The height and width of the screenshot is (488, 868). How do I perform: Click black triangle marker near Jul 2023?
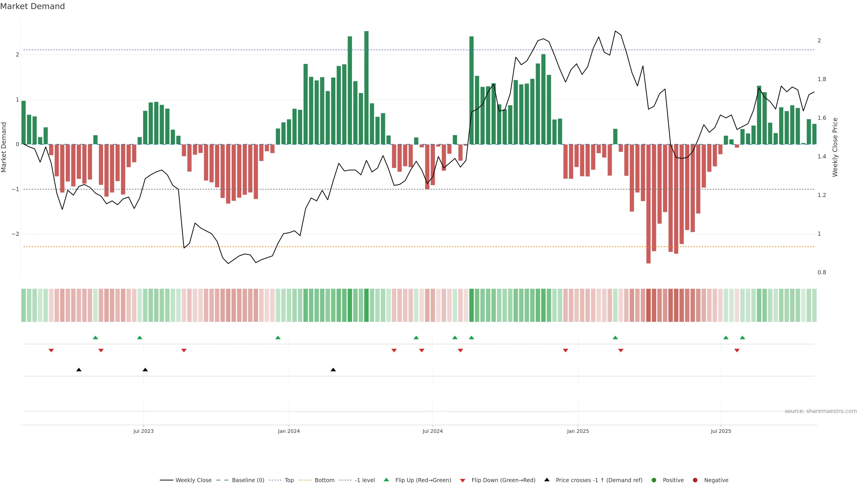145,370
